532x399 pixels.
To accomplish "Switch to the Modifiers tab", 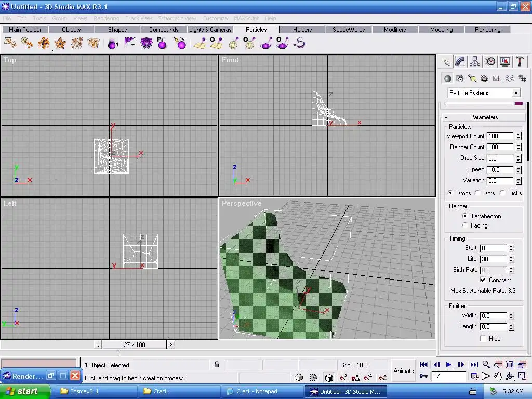I will tap(395, 30).
